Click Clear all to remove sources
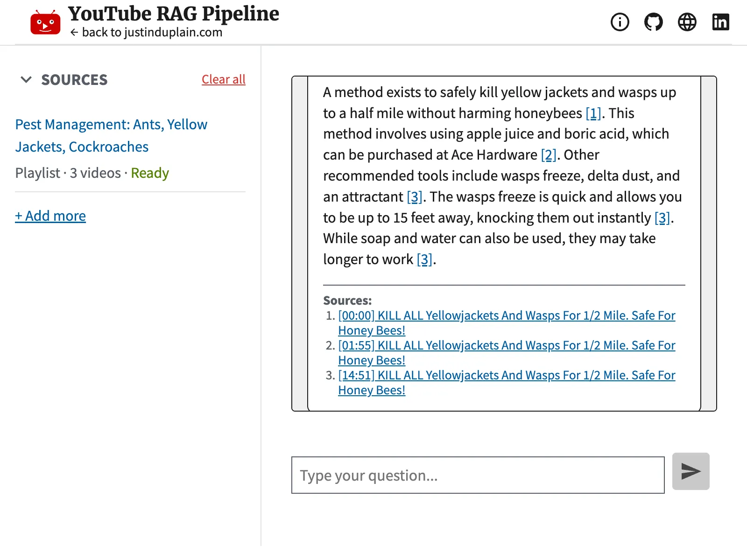This screenshot has width=747, height=560. (224, 79)
